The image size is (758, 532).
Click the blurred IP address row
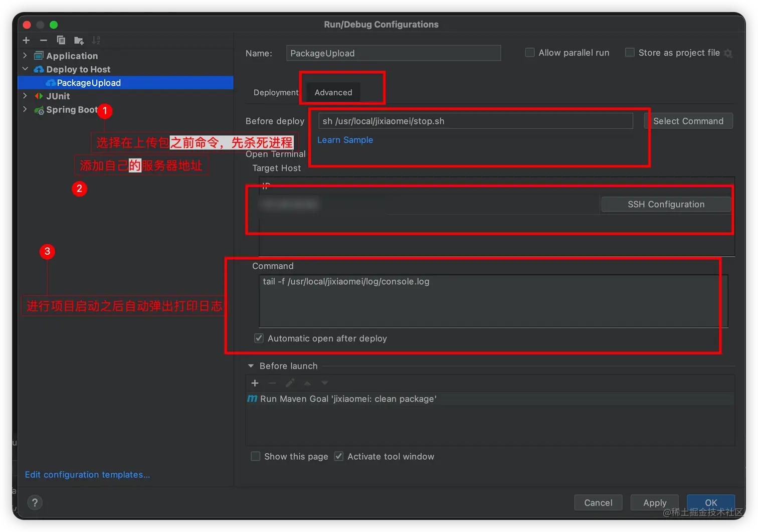(x=429, y=204)
